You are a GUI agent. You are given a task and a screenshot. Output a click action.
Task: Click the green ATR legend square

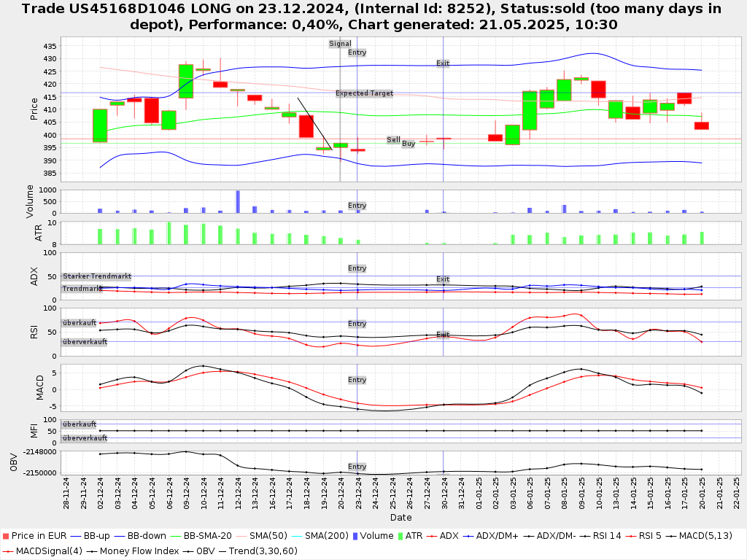[x=398, y=536]
